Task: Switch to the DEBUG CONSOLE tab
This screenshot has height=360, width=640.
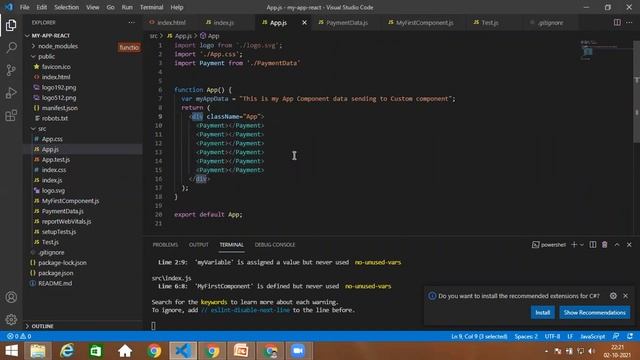Action: pyautogui.click(x=275, y=244)
